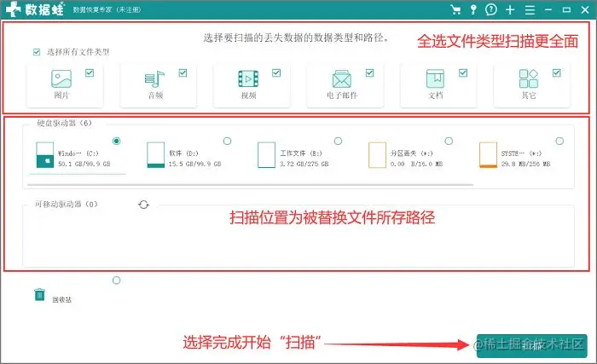Click the 音频 audio type icon
The height and width of the screenshot is (364, 597).
pos(154,79)
